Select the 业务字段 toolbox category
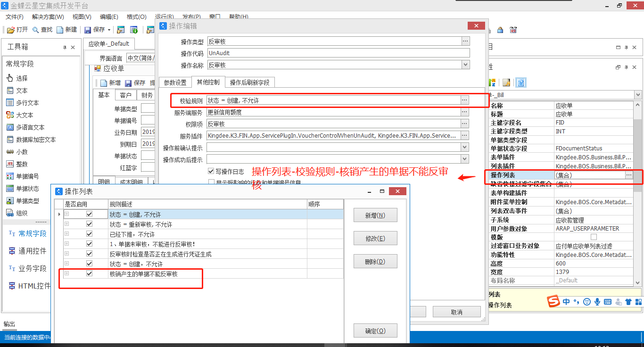 (x=27, y=268)
